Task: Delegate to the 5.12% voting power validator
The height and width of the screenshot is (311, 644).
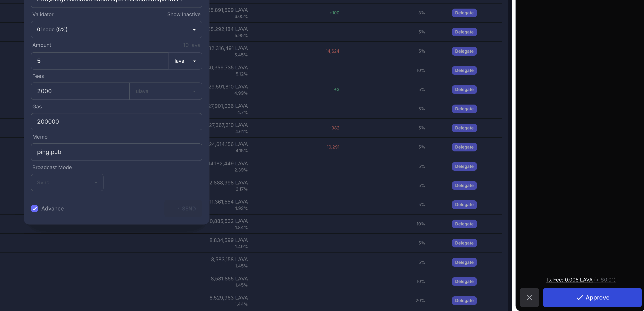Action: point(464,70)
